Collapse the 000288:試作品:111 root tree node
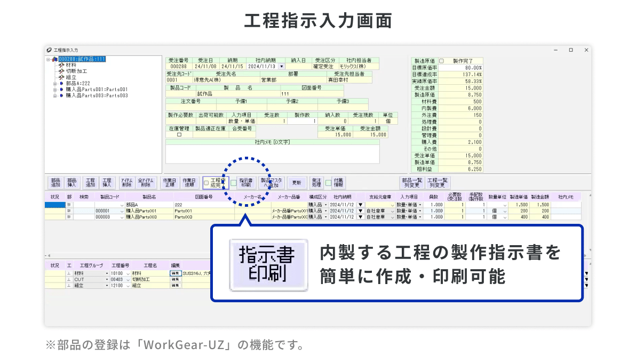636x364 pixels. (x=48, y=60)
